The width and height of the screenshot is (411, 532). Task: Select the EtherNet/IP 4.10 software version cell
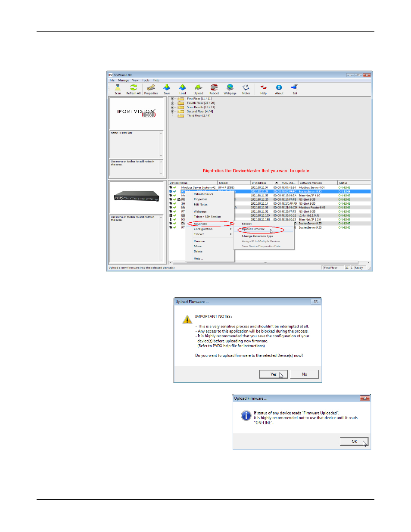point(309,196)
